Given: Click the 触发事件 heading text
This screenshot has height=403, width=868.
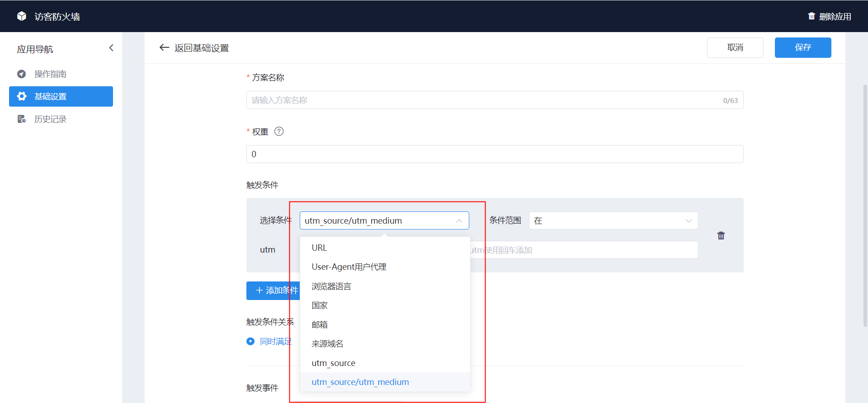Looking at the screenshot, I should [262, 388].
